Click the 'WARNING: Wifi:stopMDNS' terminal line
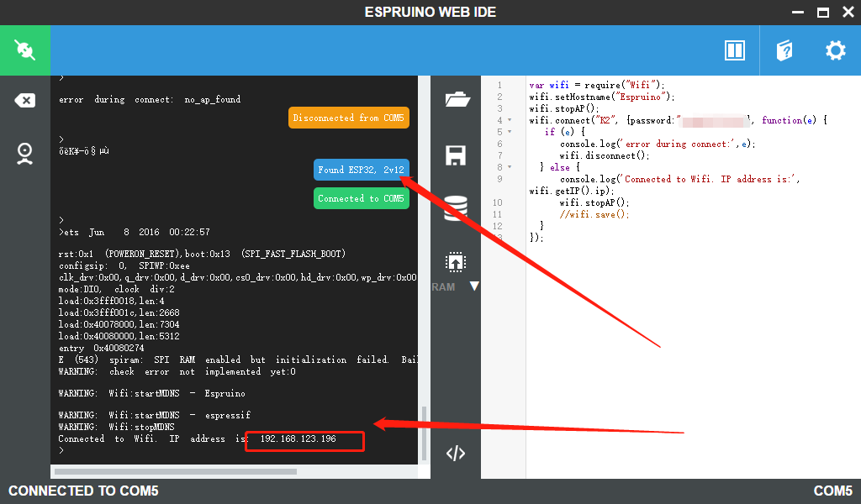 [x=116, y=427]
